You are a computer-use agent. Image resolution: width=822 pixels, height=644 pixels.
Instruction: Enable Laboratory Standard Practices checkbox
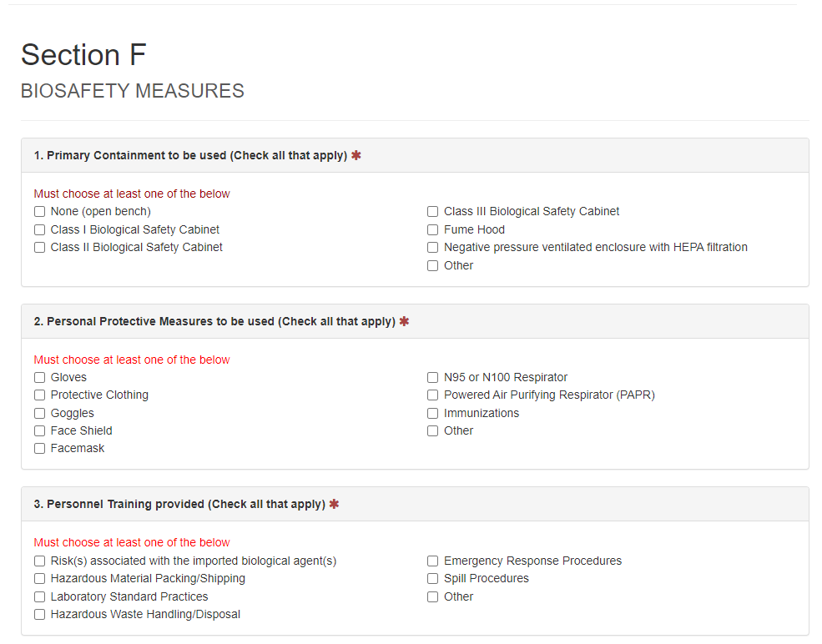click(39, 597)
